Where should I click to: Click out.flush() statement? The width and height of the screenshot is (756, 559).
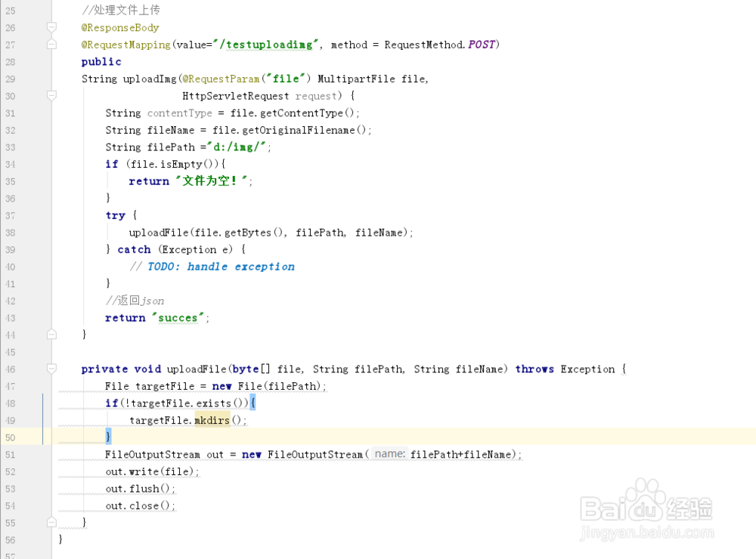point(141,489)
